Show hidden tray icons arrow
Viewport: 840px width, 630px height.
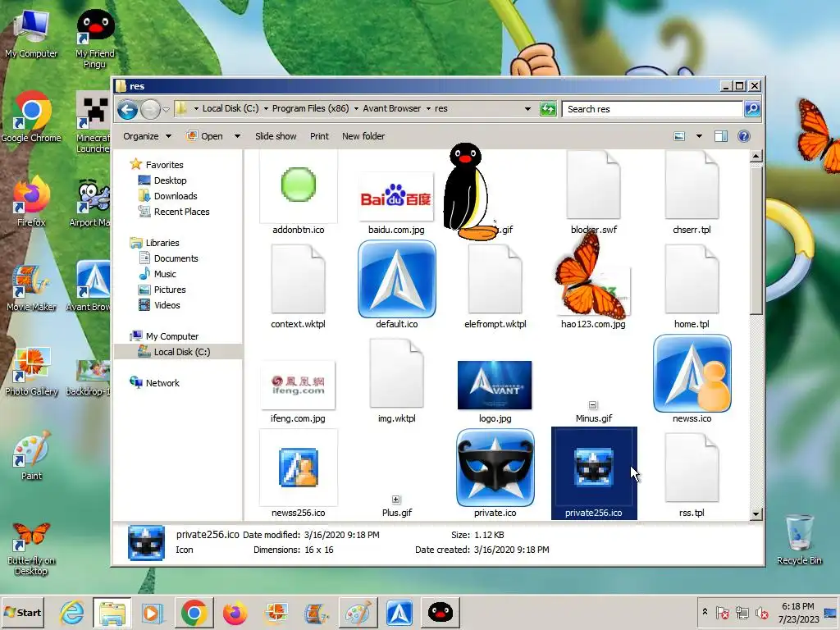[705, 612]
